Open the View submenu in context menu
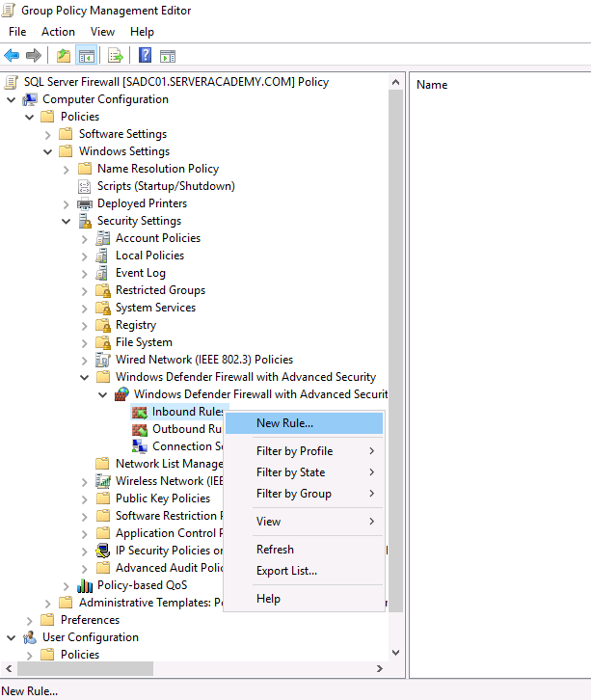Viewport: 591px width, 700px height. coord(304,521)
